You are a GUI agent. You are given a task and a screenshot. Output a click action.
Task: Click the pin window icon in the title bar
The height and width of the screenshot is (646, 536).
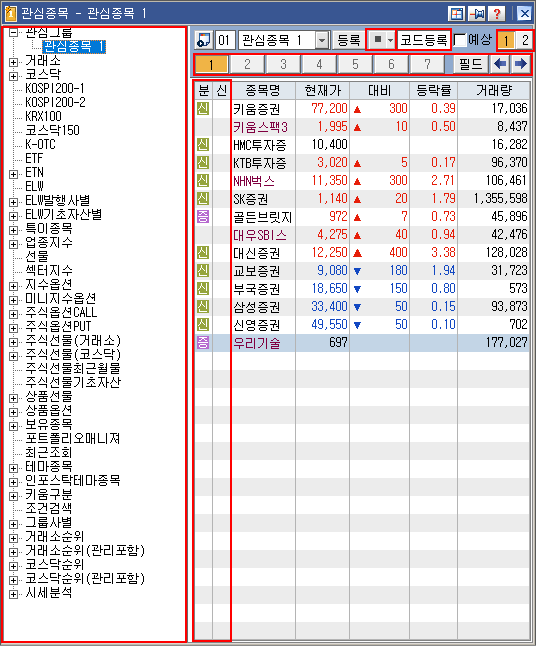tap(477, 14)
